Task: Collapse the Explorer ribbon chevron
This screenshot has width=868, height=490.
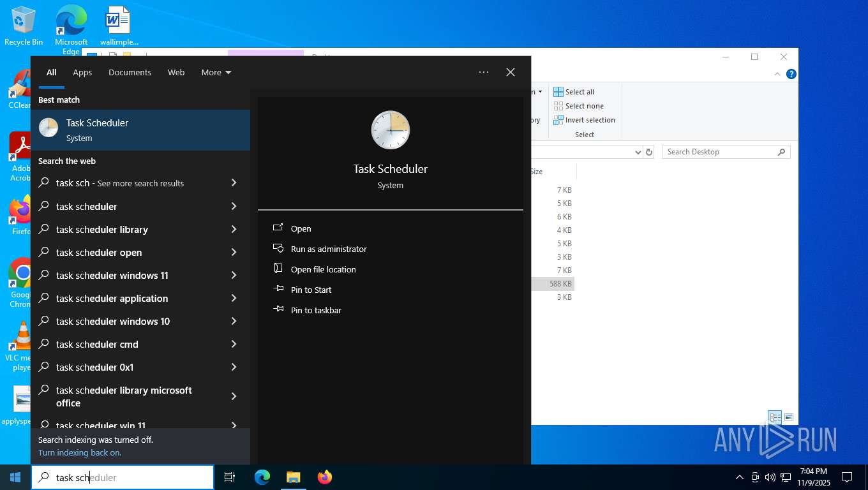Action: [x=777, y=74]
